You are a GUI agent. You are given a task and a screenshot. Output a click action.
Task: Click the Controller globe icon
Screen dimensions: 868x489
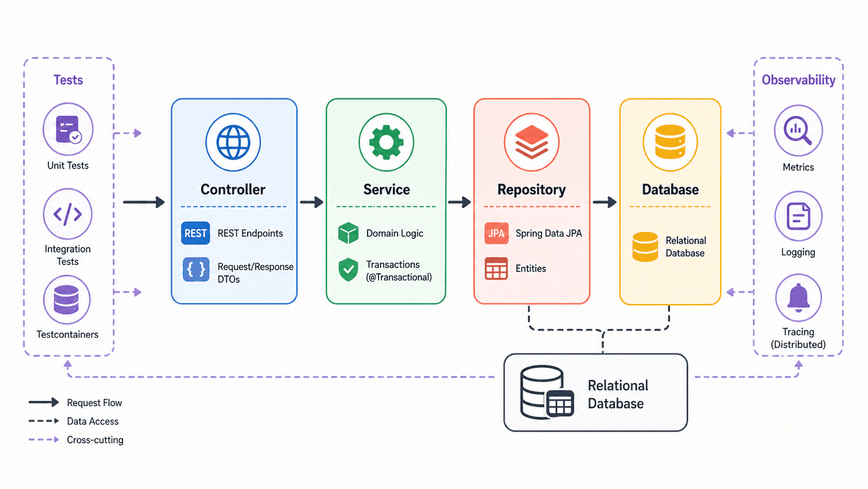pyautogui.click(x=233, y=142)
